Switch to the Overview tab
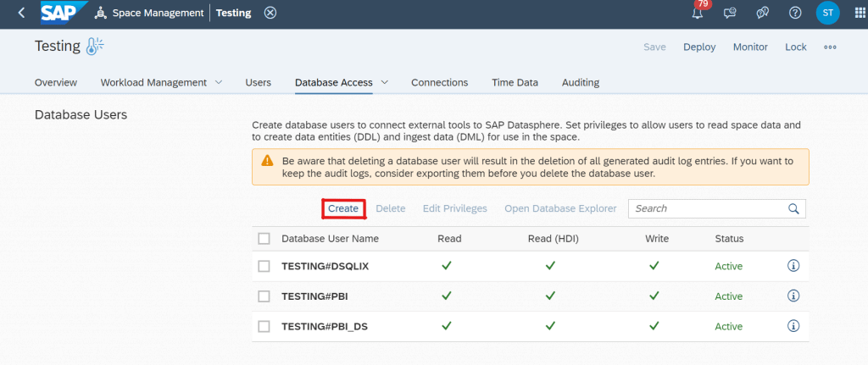The width and height of the screenshot is (868, 365). coord(56,82)
